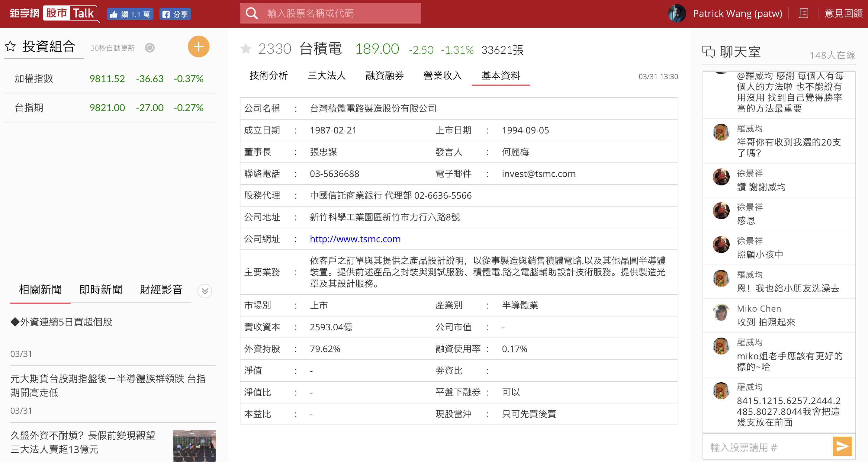Switch to 三大法人 tab
The height and width of the screenshot is (462, 868).
[x=326, y=75]
